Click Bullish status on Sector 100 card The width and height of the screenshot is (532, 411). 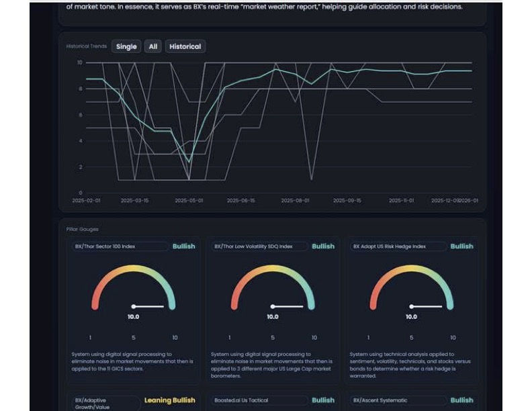[x=183, y=246]
